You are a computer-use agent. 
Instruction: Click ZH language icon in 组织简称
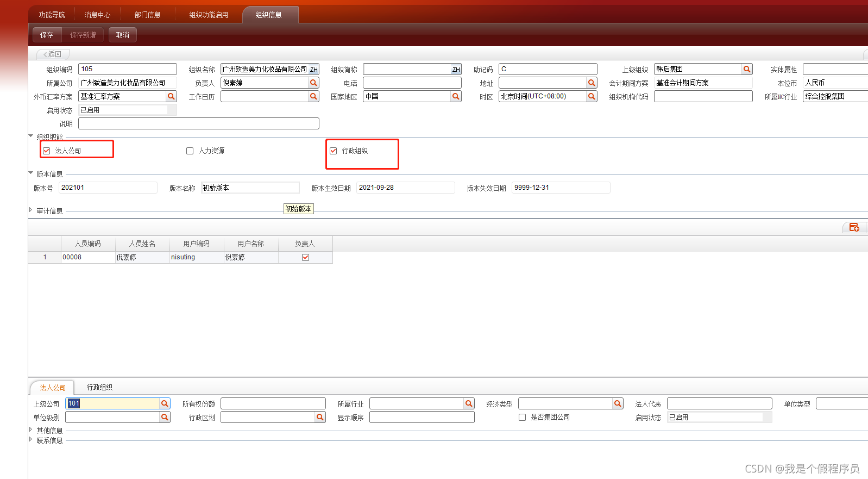click(x=456, y=70)
